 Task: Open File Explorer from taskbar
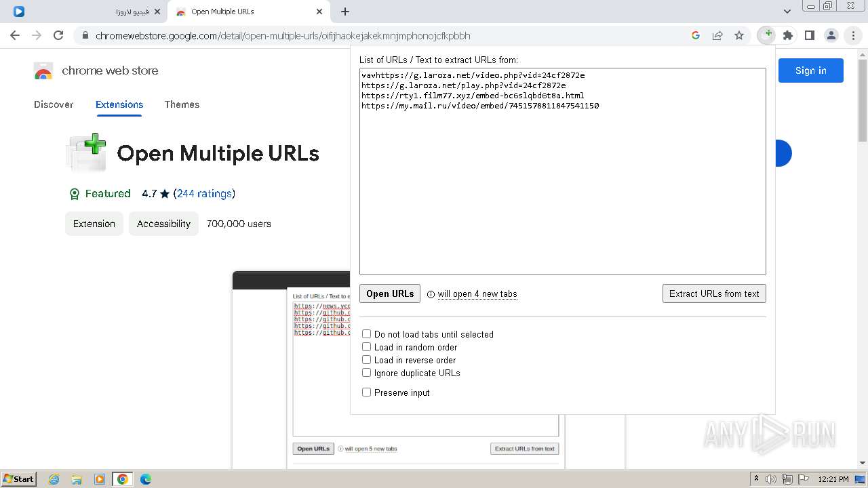(77, 479)
